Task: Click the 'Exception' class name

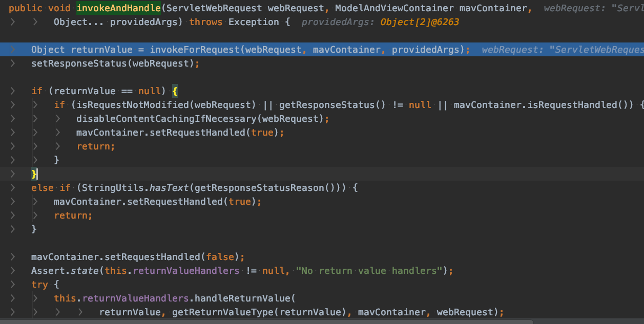Action: (x=254, y=22)
